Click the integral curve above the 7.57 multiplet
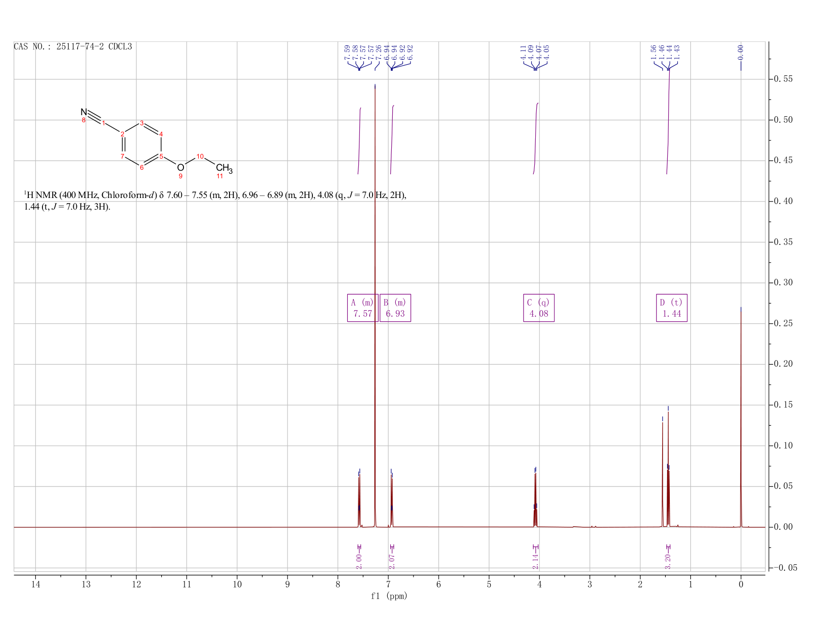Viewport: 834px width, 644px height. (359, 141)
